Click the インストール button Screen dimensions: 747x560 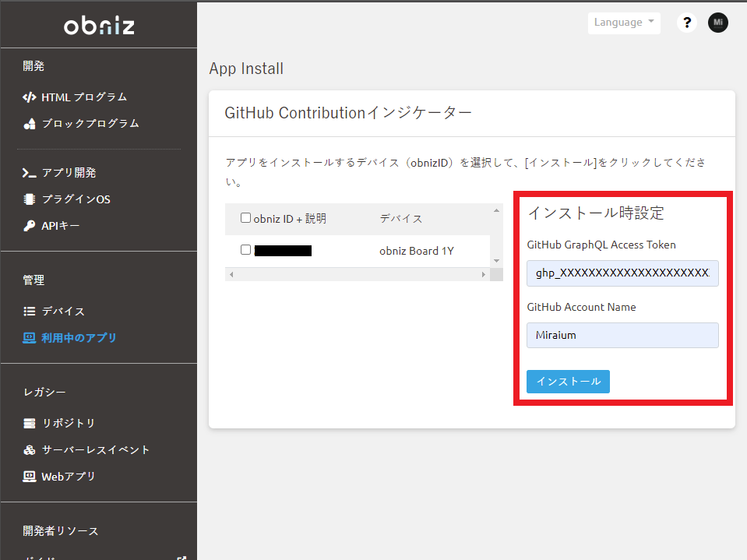[x=568, y=382]
